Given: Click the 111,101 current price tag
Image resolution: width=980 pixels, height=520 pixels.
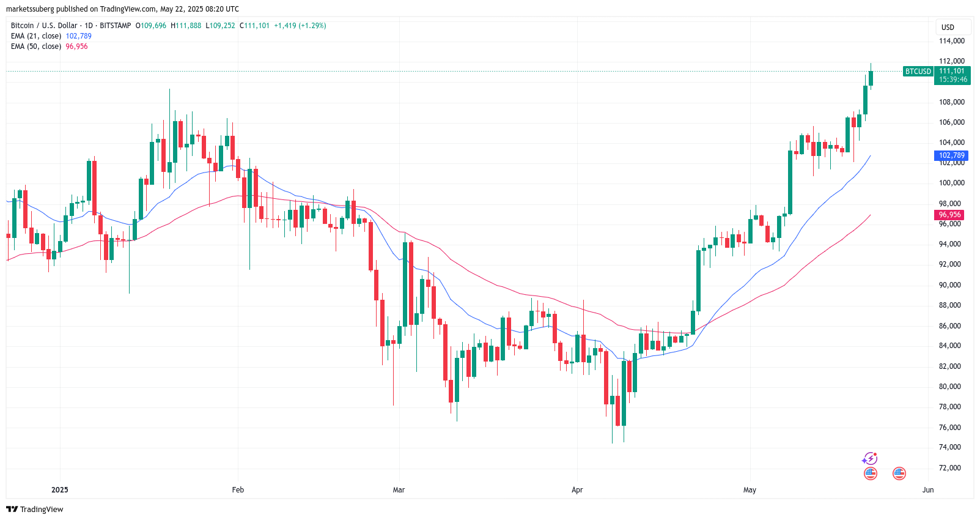Looking at the screenshot, I should [952, 71].
